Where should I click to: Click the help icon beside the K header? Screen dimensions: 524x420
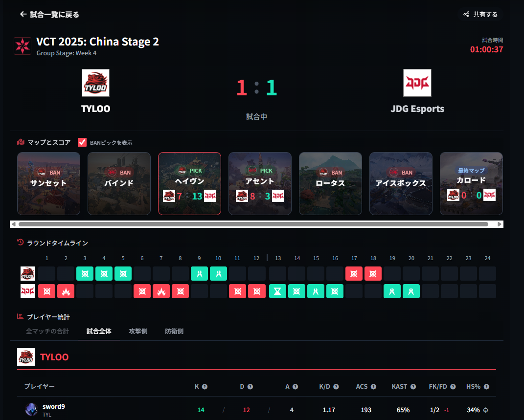(x=205, y=387)
